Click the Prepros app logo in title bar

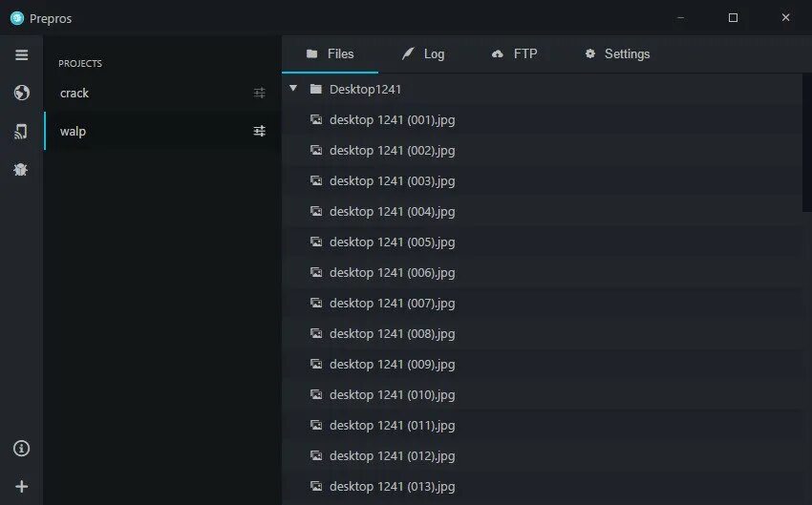point(17,18)
